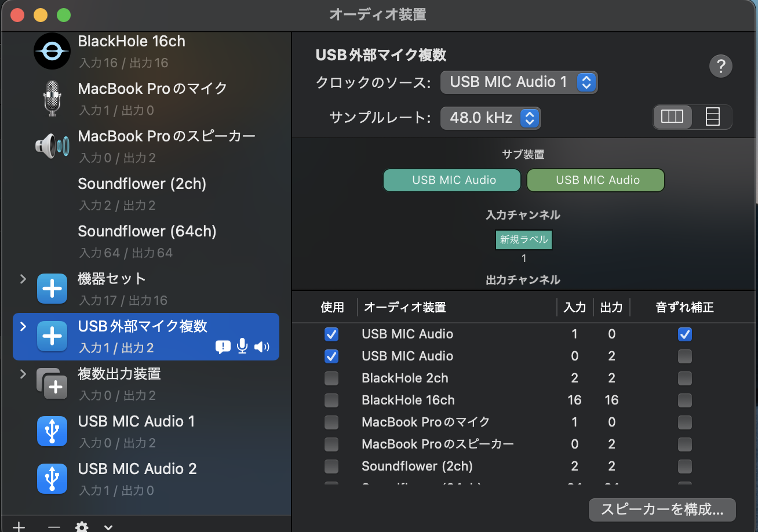
Task: Enable BlackHole 2ch in the 使用 column
Action: [x=331, y=378]
